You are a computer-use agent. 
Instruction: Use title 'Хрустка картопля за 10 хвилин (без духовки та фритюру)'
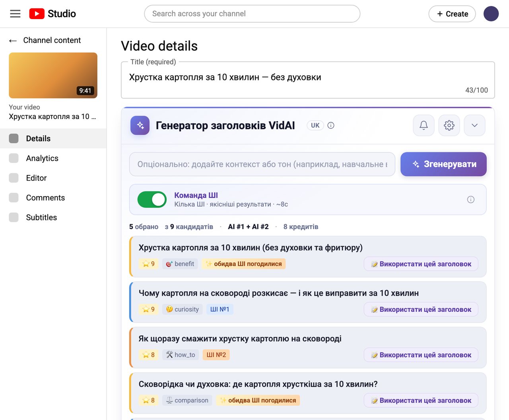tap(421, 264)
